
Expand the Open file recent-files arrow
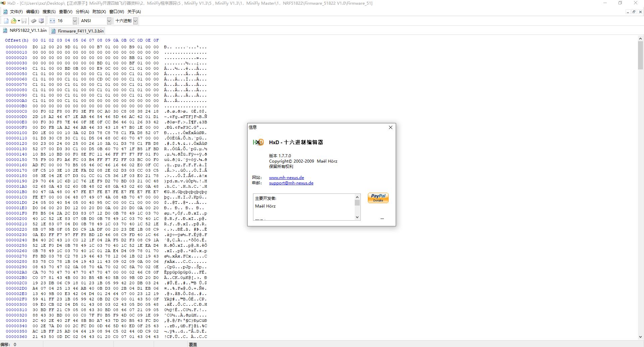pos(19,21)
